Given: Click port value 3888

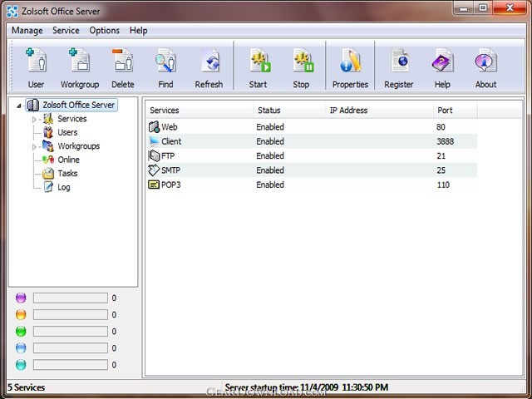Looking at the screenshot, I should [446, 141].
